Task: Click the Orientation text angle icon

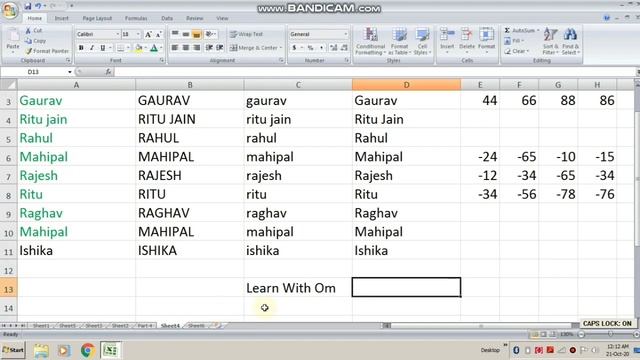Action: (x=209, y=34)
